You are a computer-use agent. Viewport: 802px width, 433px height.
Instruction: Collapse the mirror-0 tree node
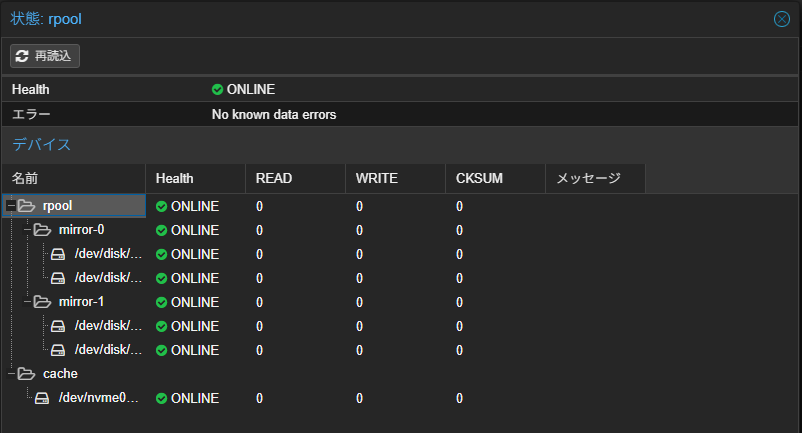(x=27, y=230)
